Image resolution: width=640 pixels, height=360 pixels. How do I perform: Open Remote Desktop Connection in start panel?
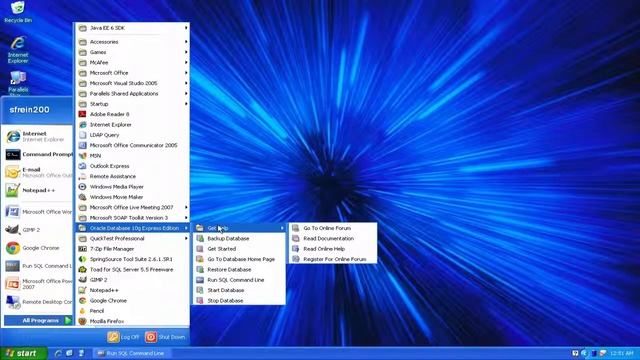point(38,302)
